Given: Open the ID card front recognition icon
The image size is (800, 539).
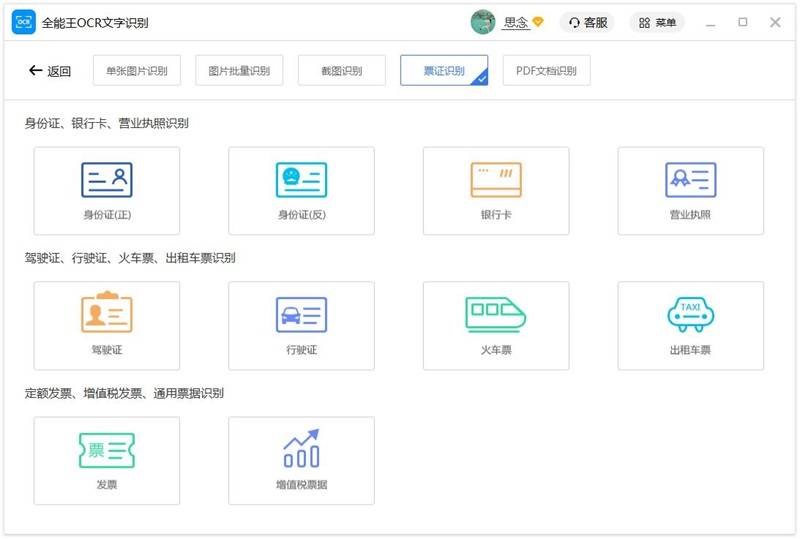Looking at the screenshot, I should 107,180.
